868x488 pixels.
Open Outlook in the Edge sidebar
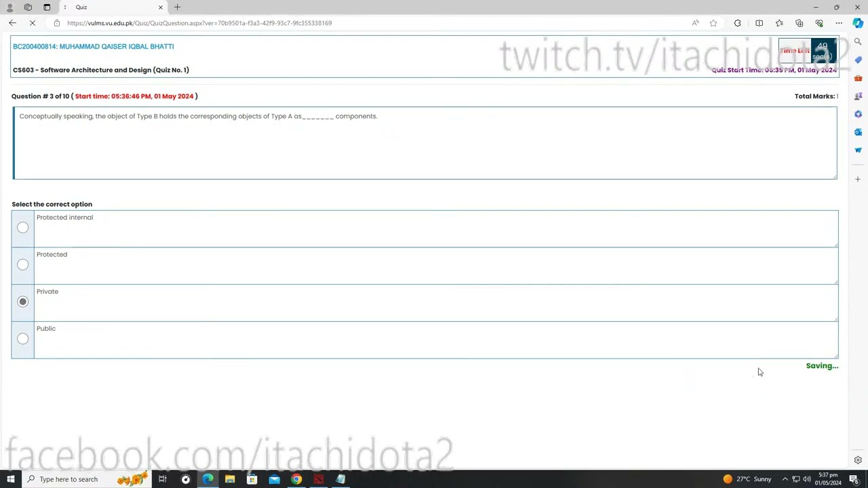coord(858,132)
